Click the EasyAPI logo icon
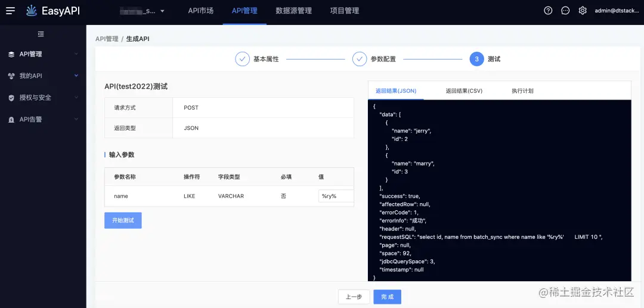644x308 pixels. tap(31, 11)
